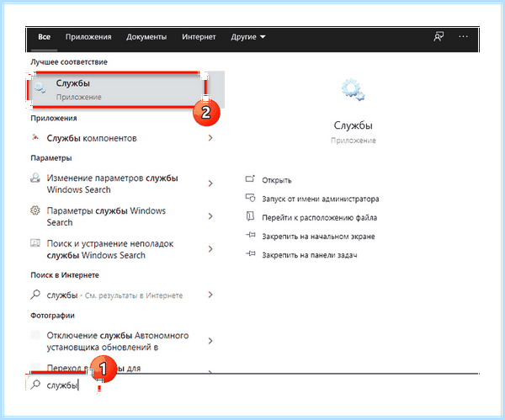Click the Поиск в Интернете heading
Image resolution: width=505 pixels, height=420 pixels.
(x=65, y=275)
